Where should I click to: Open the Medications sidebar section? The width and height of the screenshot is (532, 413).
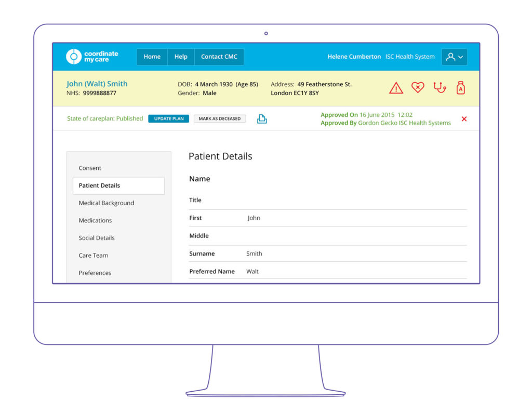(x=95, y=220)
